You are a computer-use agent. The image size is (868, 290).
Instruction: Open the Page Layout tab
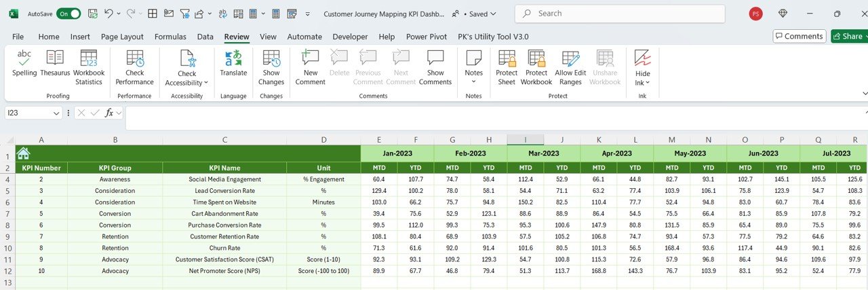[122, 37]
